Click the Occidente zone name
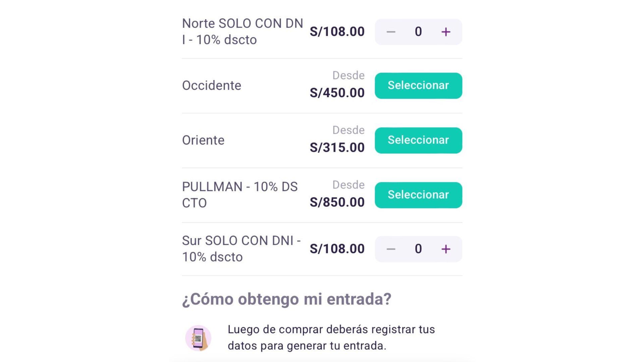This screenshot has height=362, width=644. 212,85
